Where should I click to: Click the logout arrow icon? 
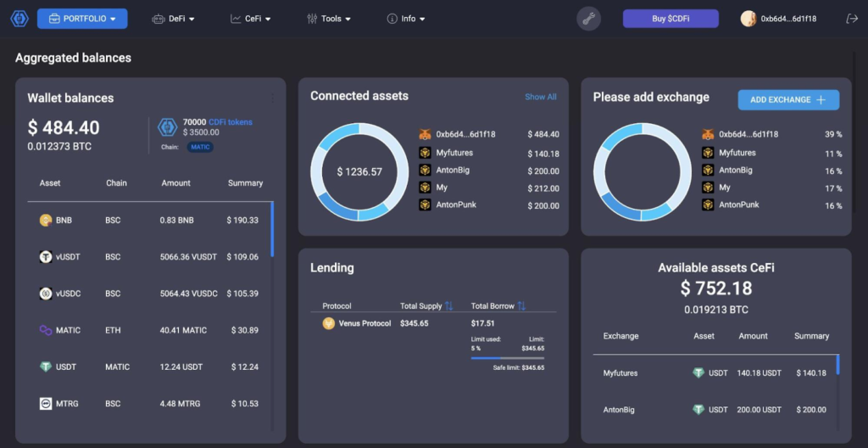852,19
